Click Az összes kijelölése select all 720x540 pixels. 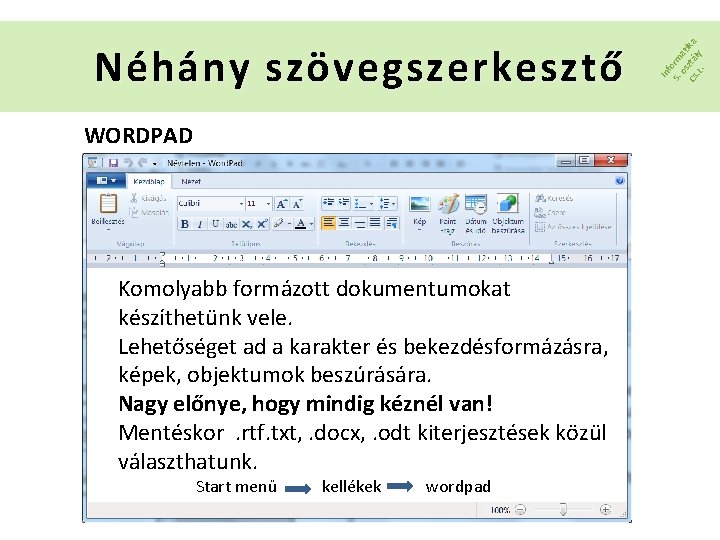point(573,227)
